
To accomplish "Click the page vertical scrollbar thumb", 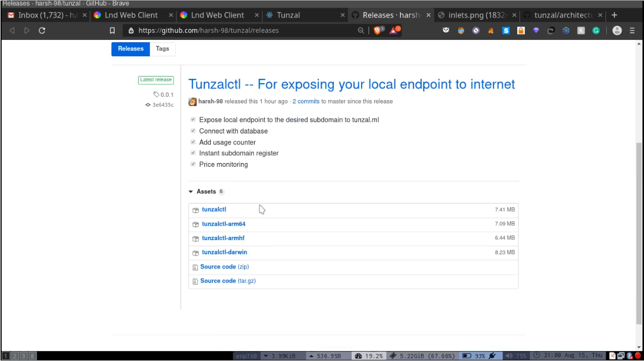I will (639, 232).
